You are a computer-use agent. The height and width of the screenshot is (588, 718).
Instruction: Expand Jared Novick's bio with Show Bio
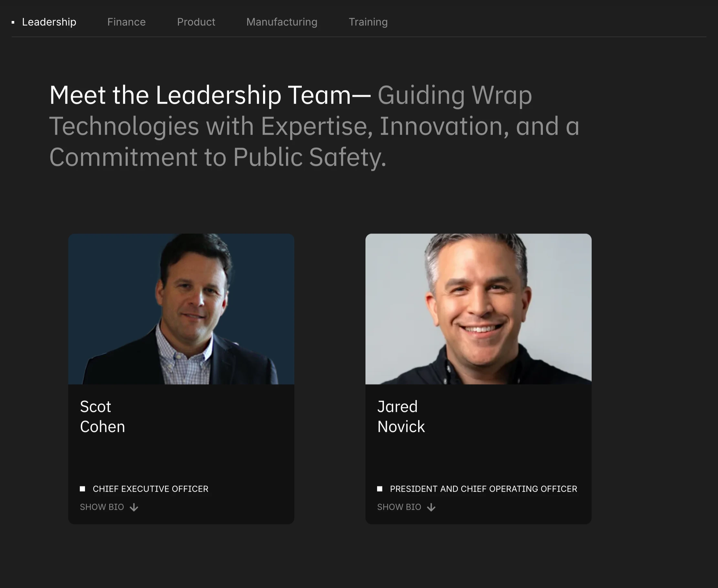click(399, 507)
